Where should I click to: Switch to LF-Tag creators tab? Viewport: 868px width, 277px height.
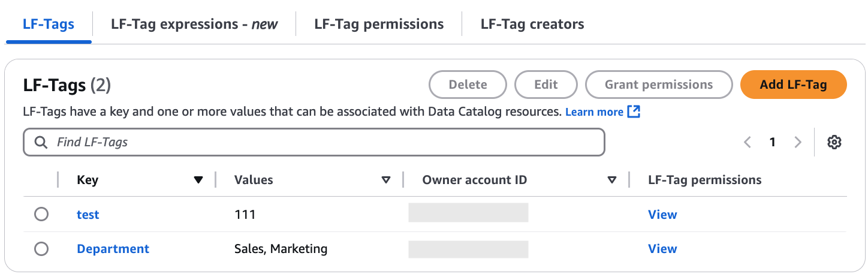coord(532,25)
